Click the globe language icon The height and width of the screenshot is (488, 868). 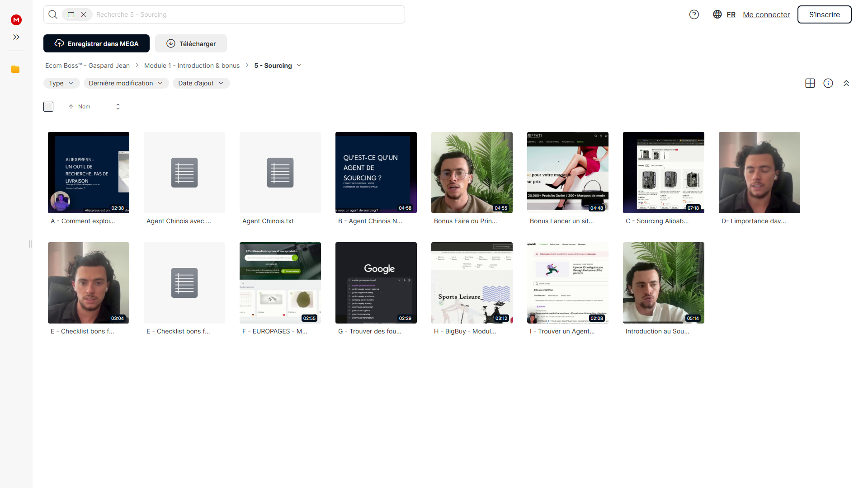(x=717, y=14)
